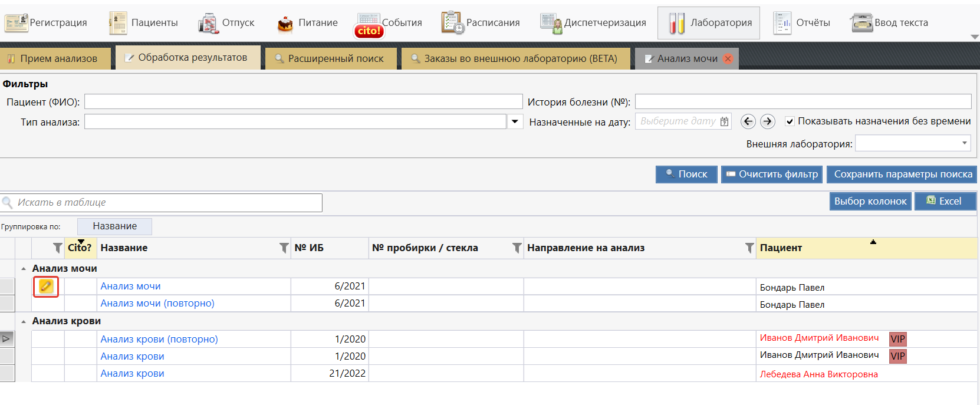The width and height of the screenshot is (980, 405).
Task: Click the Excel export button
Action: [x=945, y=202]
